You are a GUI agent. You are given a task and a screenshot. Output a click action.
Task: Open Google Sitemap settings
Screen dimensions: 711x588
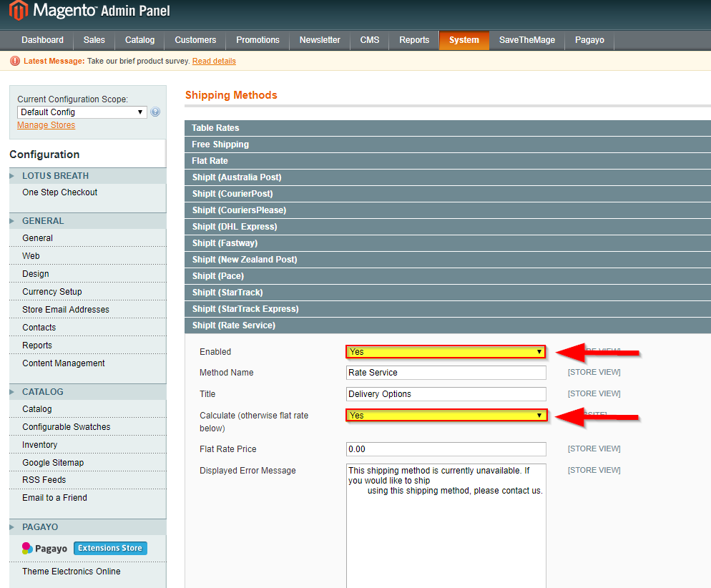(x=88, y=462)
